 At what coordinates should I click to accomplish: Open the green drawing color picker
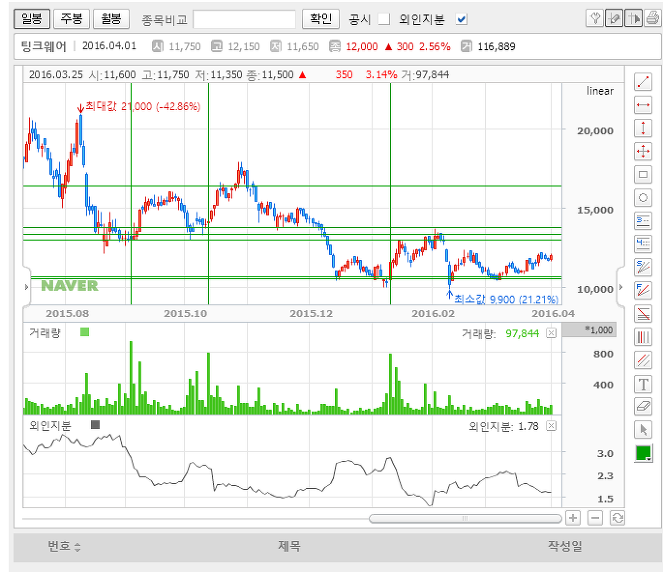(x=643, y=453)
